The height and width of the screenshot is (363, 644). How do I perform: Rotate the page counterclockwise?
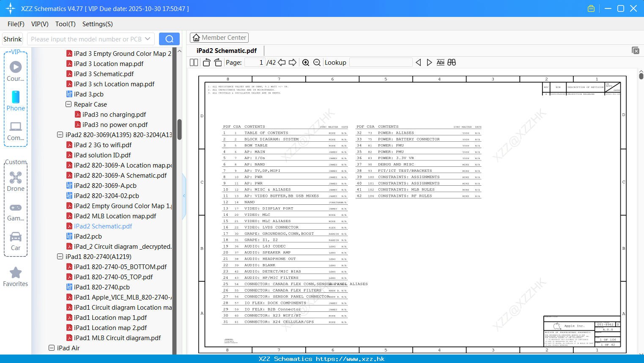[x=206, y=63]
